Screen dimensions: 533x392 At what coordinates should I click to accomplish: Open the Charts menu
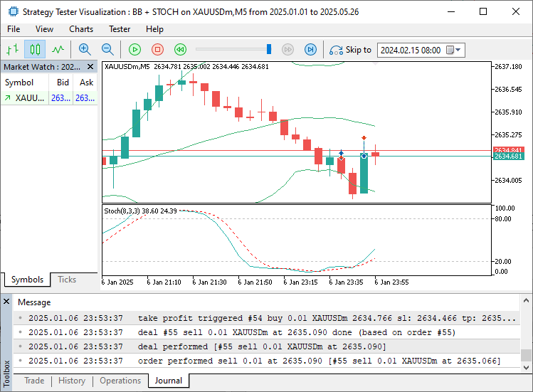(x=81, y=29)
